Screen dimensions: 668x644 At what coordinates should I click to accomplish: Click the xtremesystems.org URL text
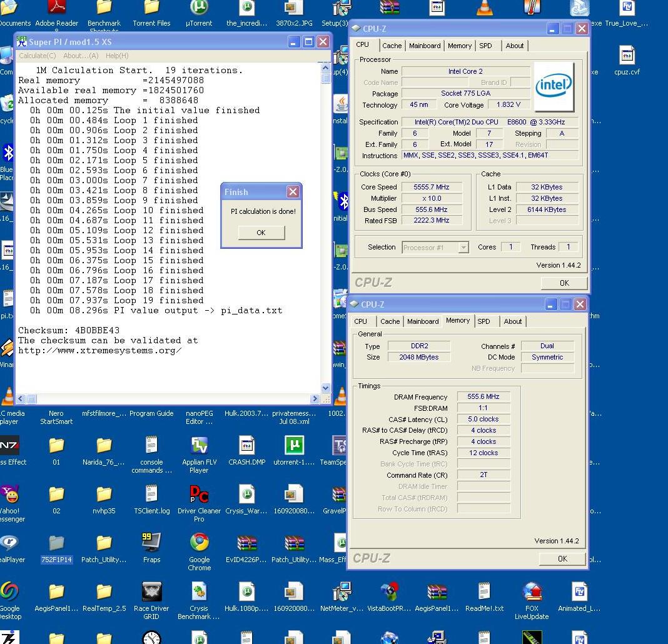pyautogui.click(x=99, y=351)
